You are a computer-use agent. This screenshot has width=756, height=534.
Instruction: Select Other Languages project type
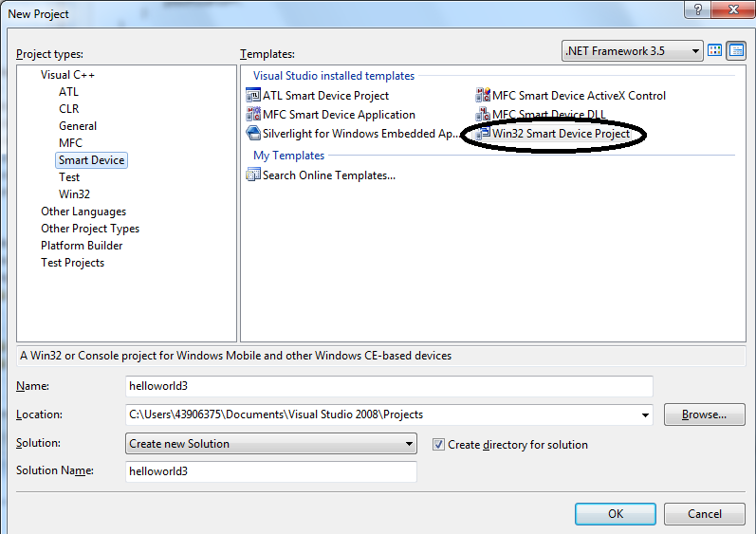[83, 212]
